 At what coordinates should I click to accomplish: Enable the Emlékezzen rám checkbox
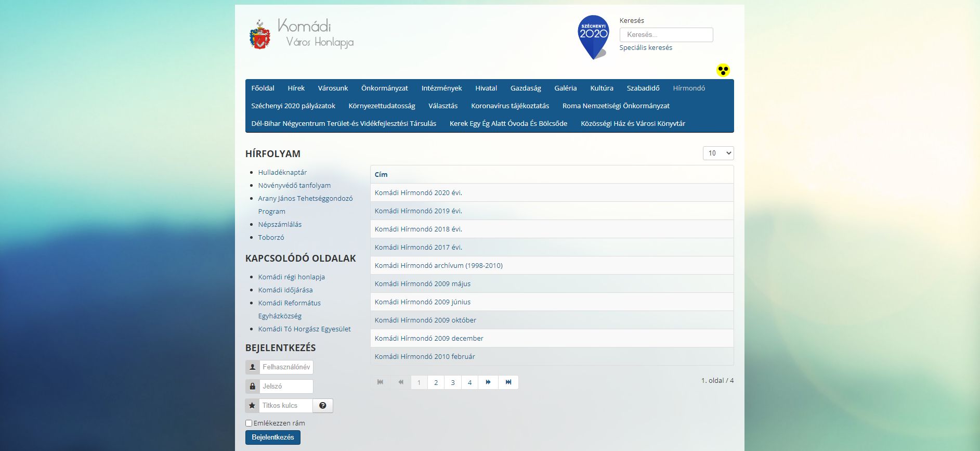pos(249,423)
